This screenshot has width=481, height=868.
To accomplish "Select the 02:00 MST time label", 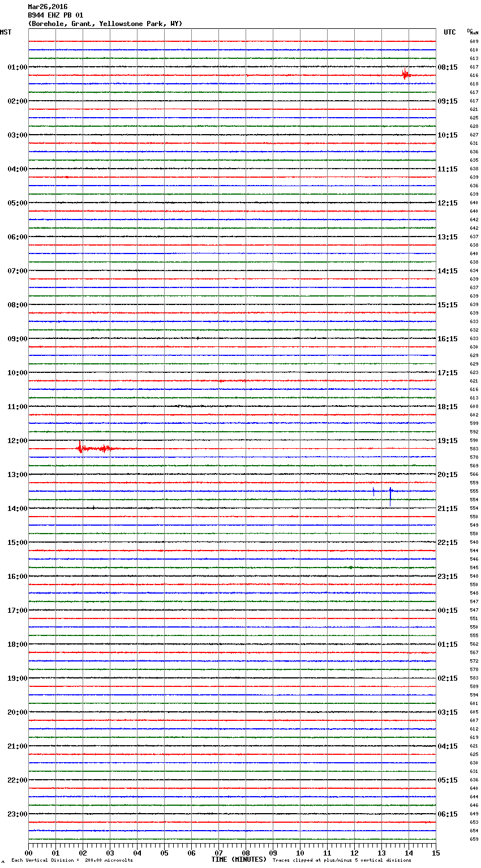I will tap(17, 101).
